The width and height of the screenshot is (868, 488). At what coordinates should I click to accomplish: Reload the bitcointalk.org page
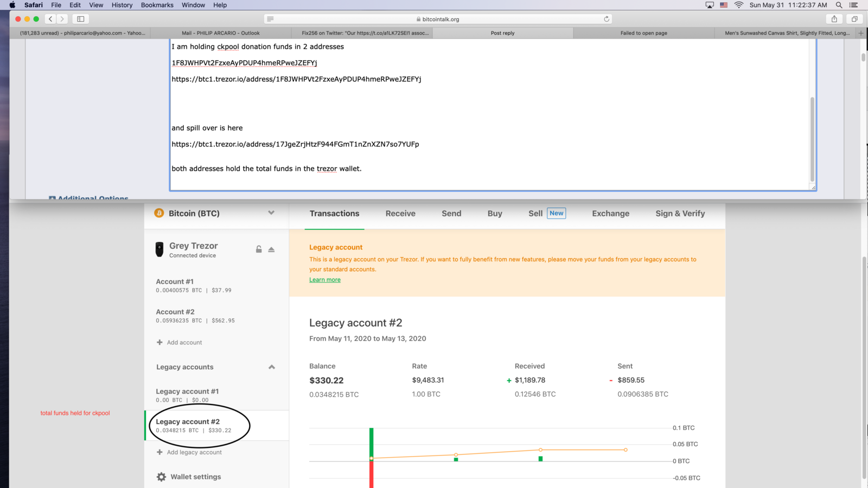(607, 19)
